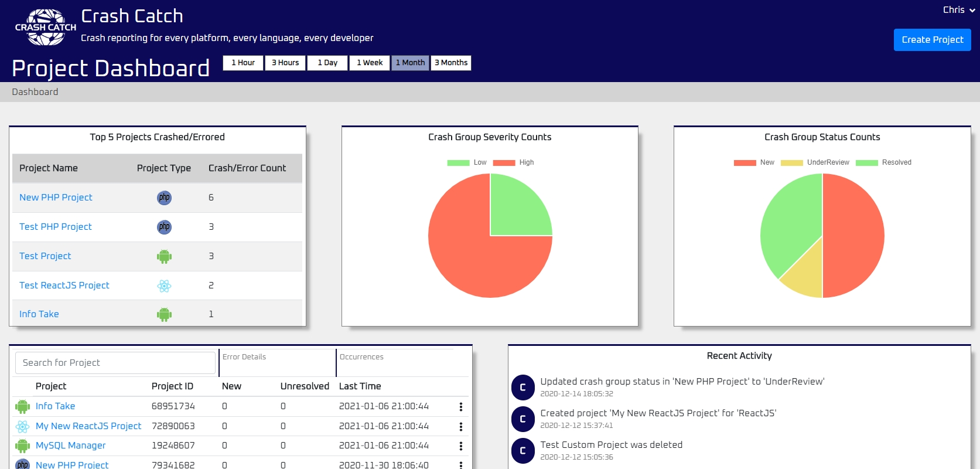Click the Dashboard breadcrumb

(35, 92)
